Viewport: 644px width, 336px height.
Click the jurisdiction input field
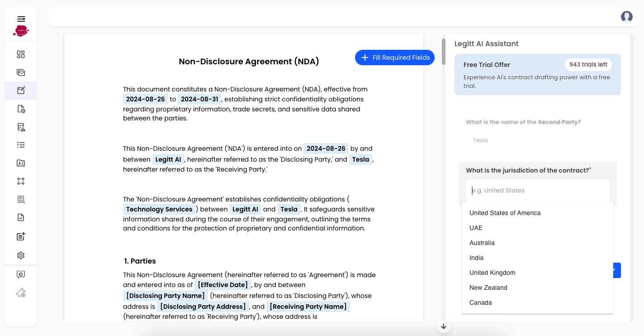pyautogui.click(x=537, y=191)
